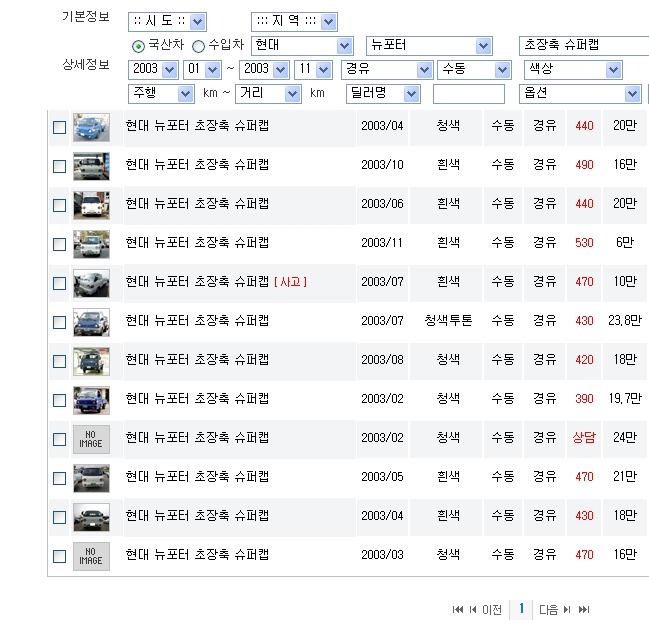Open the 경유 fuel dropdown
The width and height of the screenshot is (649, 624).
[x=387, y=70]
